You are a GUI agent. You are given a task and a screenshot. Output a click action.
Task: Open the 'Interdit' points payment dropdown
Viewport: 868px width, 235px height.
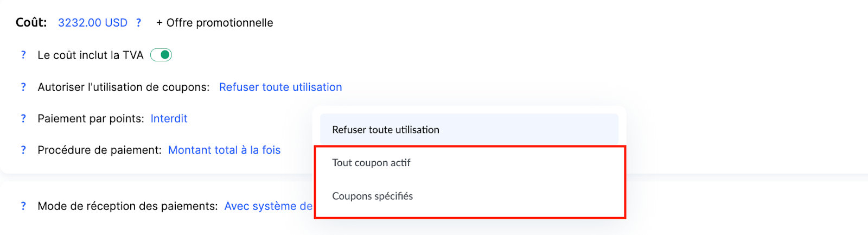(x=169, y=119)
